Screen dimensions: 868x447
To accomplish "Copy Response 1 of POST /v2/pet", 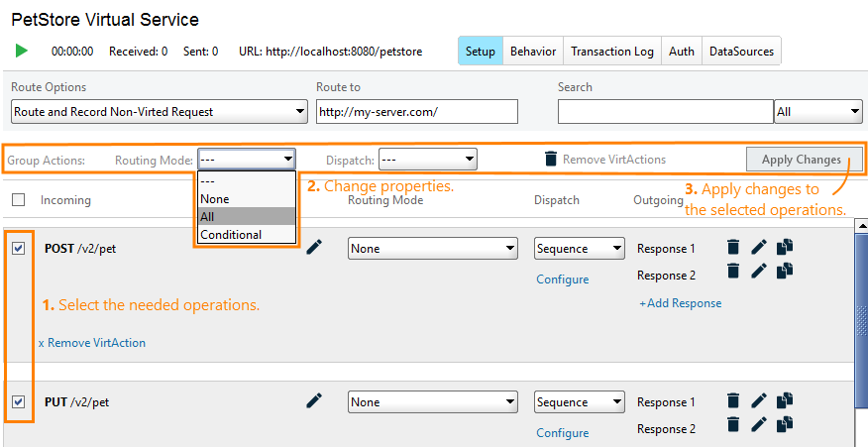I will point(785,247).
